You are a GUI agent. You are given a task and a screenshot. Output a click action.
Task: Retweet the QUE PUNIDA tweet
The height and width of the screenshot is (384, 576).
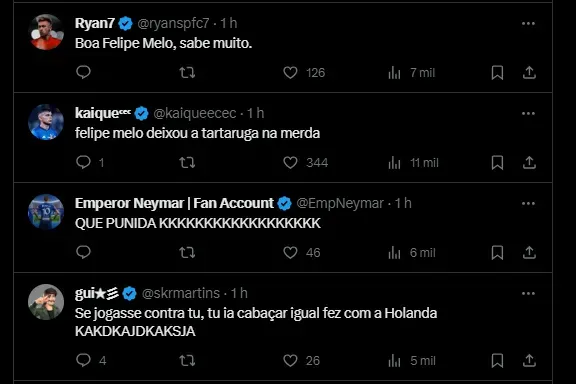click(x=187, y=252)
